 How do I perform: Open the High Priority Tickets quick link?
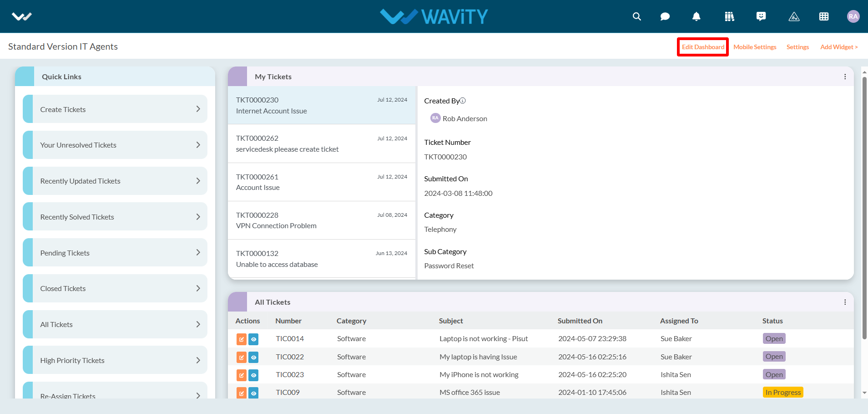115,360
